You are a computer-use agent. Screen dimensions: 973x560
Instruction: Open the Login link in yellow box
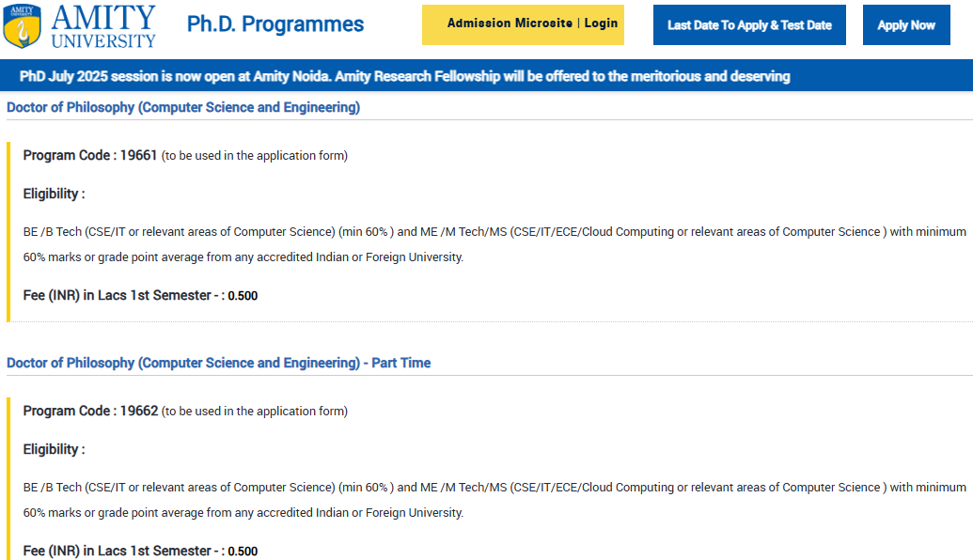point(601,23)
